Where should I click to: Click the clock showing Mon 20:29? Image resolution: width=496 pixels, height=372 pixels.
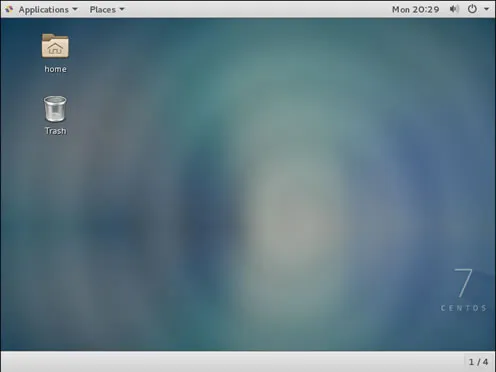pos(415,10)
